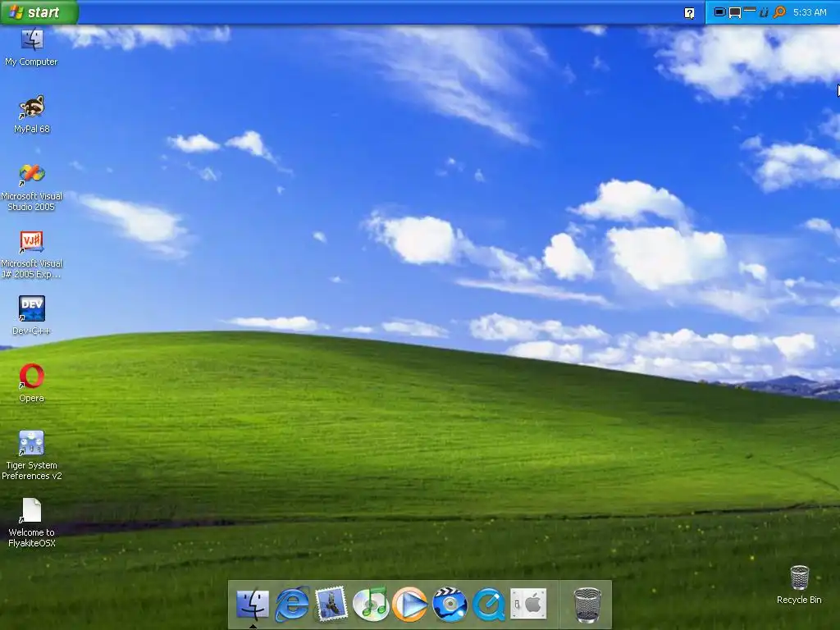Click the 'MyPal 68' label text

point(32,129)
